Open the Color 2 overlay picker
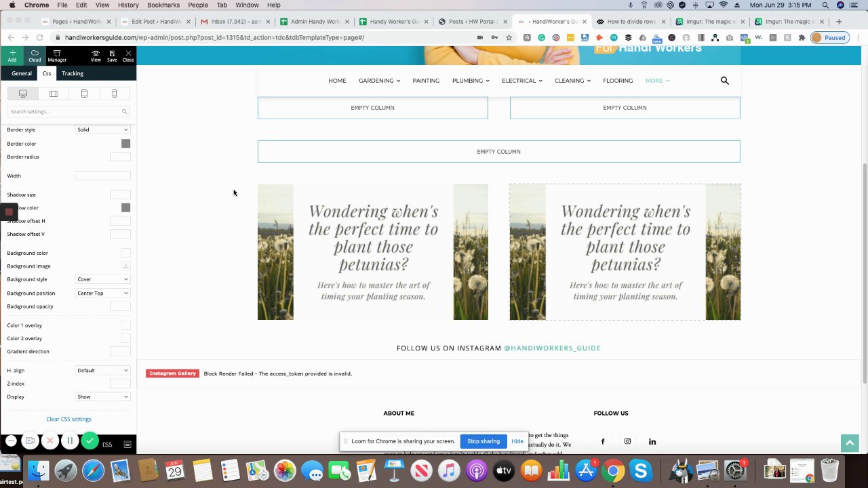Viewport: 868px width, 488px height. pyautogui.click(x=125, y=338)
